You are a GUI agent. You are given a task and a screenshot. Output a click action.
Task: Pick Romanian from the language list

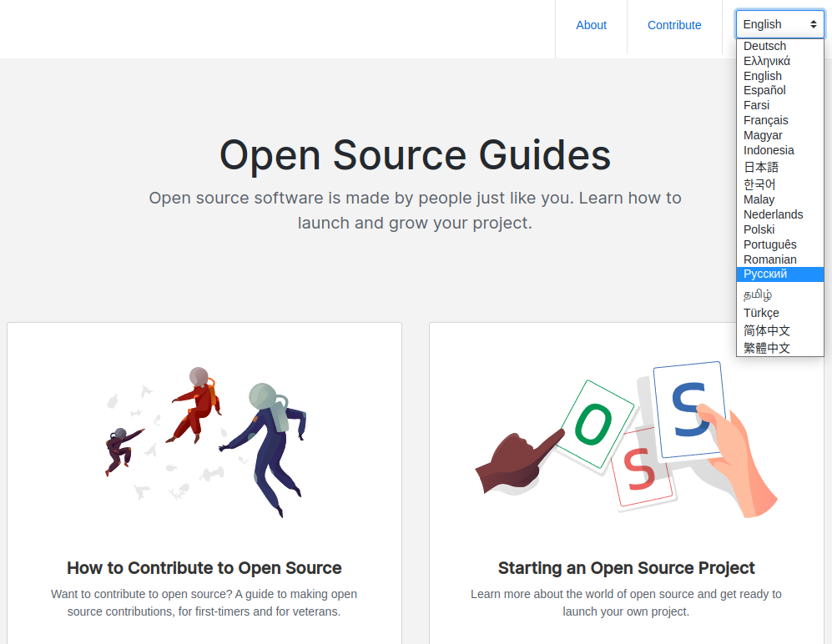[x=779, y=259]
